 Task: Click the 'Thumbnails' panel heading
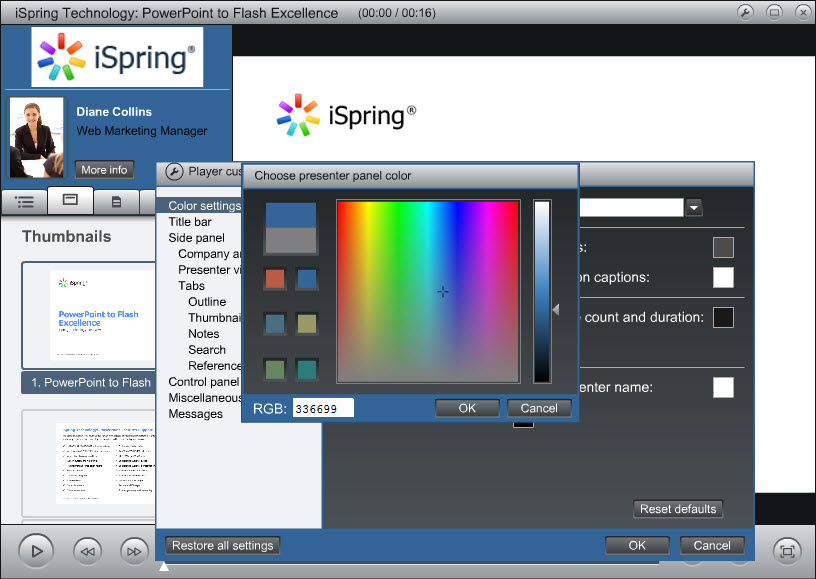click(67, 236)
